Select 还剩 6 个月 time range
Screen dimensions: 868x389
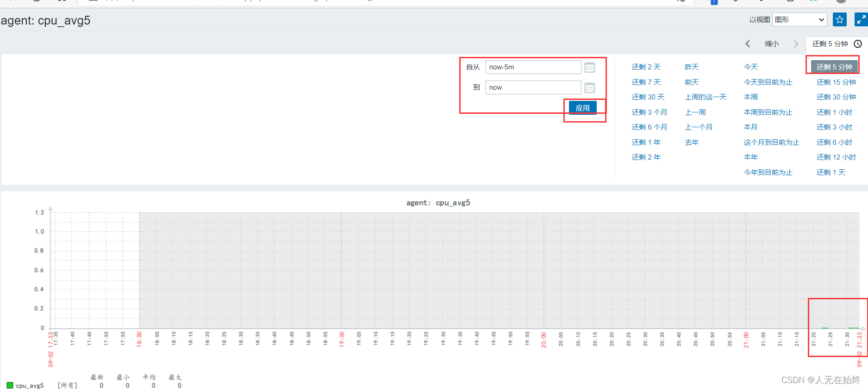pyautogui.click(x=649, y=127)
